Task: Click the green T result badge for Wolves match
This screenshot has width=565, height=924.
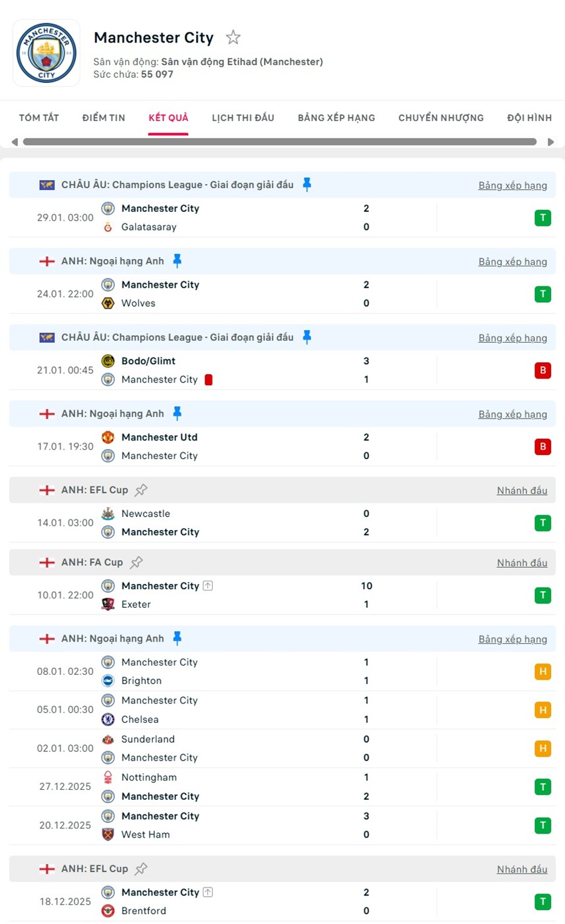Action: [543, 294]
